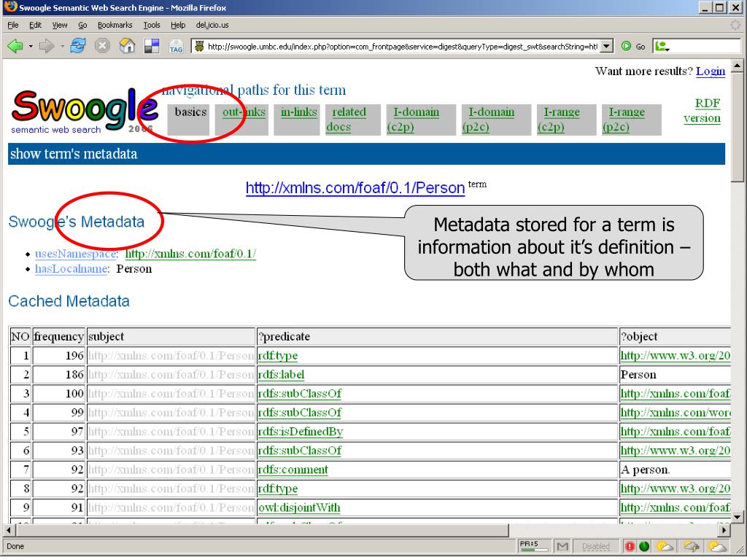
Task: Click the object link in row 4
Action: (x=675, y=413)
